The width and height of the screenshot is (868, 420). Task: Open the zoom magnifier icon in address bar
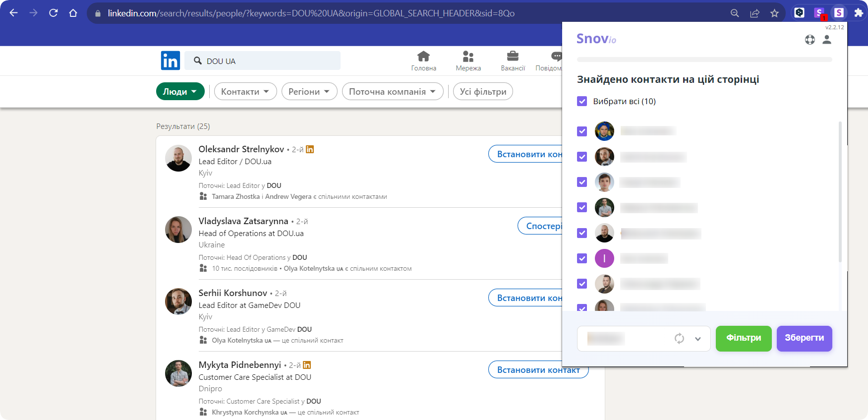coord(735,13)
